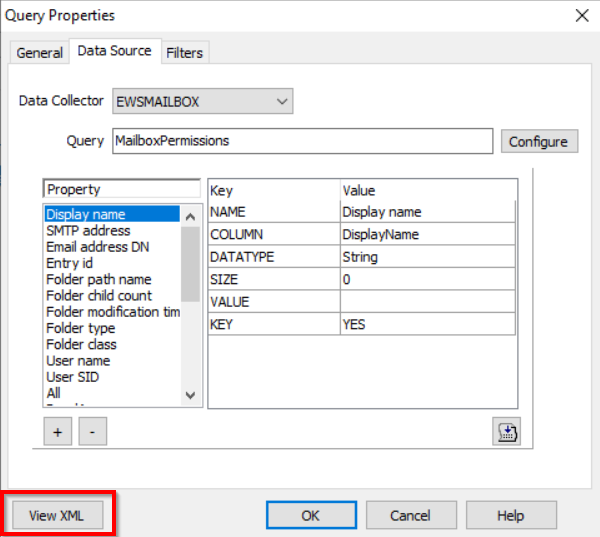This screenshot has width=600, height=537.
Task: Select Folder class property
Action: click(x=112, y=344)
